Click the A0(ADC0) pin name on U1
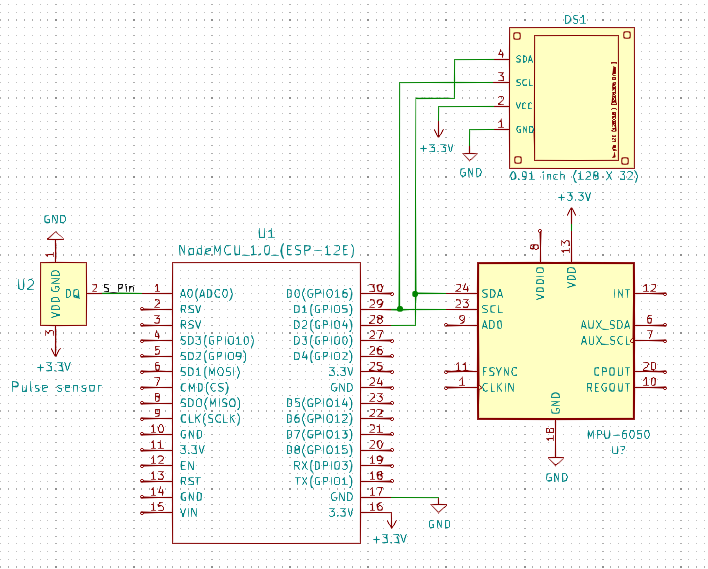This screenshot has width=708, height=569. pos(206,294)
